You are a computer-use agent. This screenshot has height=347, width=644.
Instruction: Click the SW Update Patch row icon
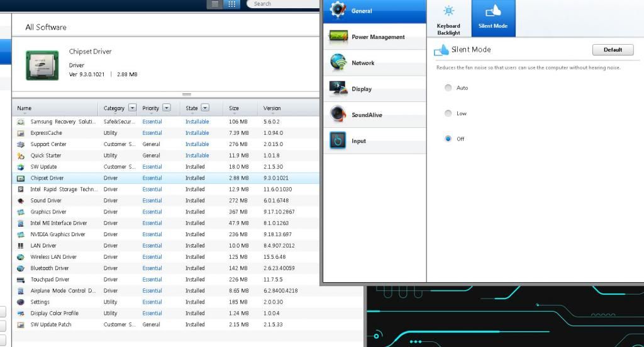click(21, 325)
